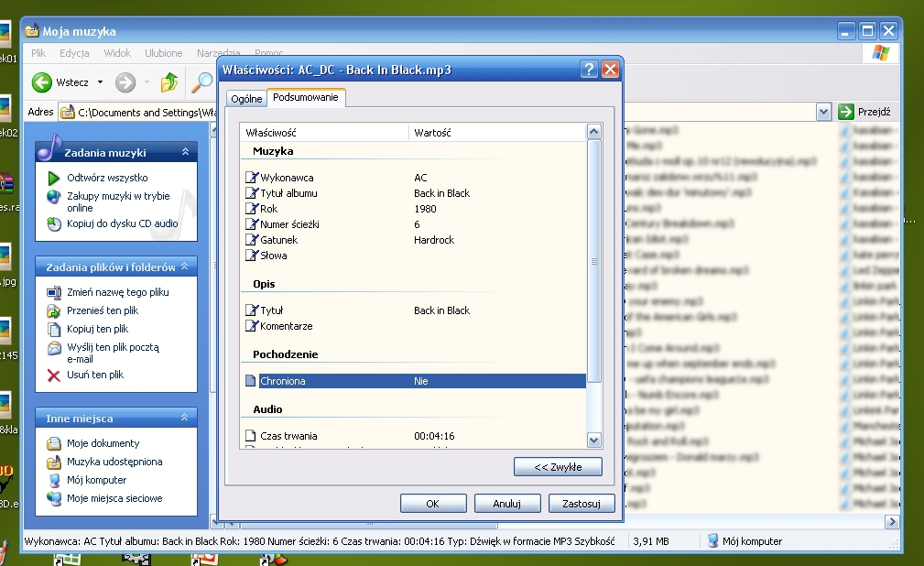Click the Zastosuj button
Image resolution: width=924 pixels, height=566 pixels.
[x=582, y=504]
